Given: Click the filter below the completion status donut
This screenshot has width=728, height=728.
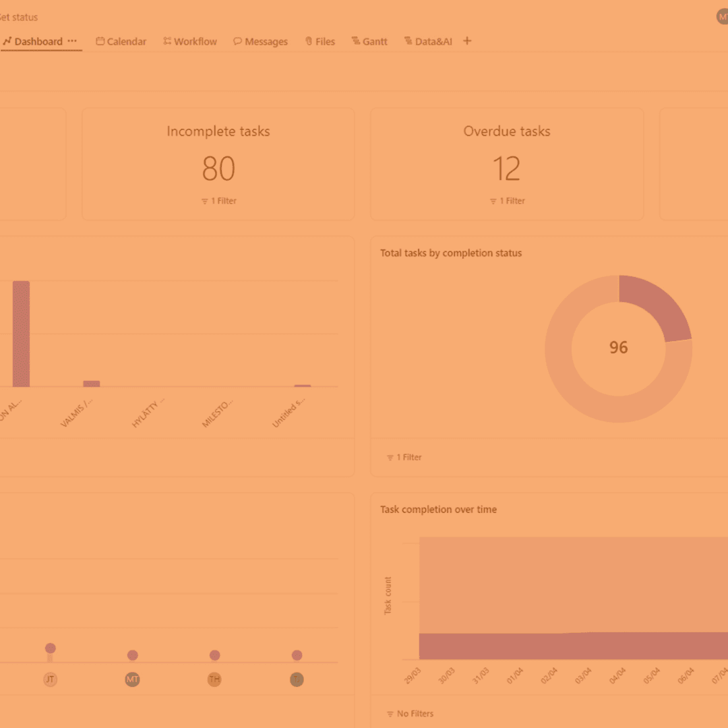Looking at the screenshot, I should [404, 457].
